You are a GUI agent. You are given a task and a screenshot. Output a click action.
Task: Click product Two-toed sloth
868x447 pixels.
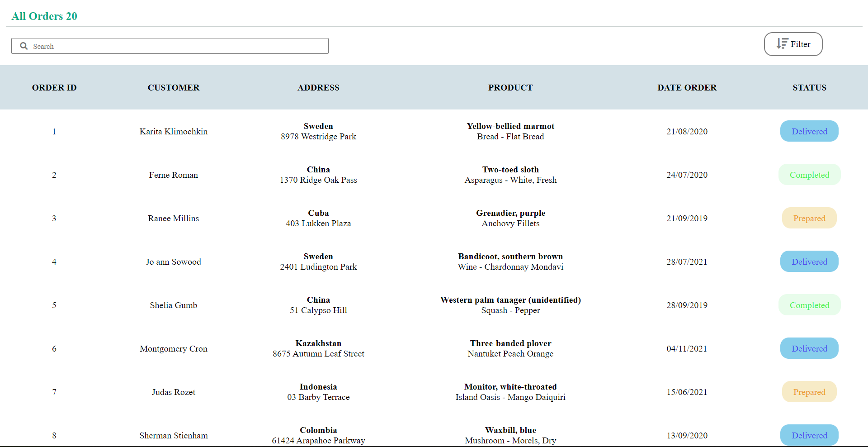tap(510, 170)
